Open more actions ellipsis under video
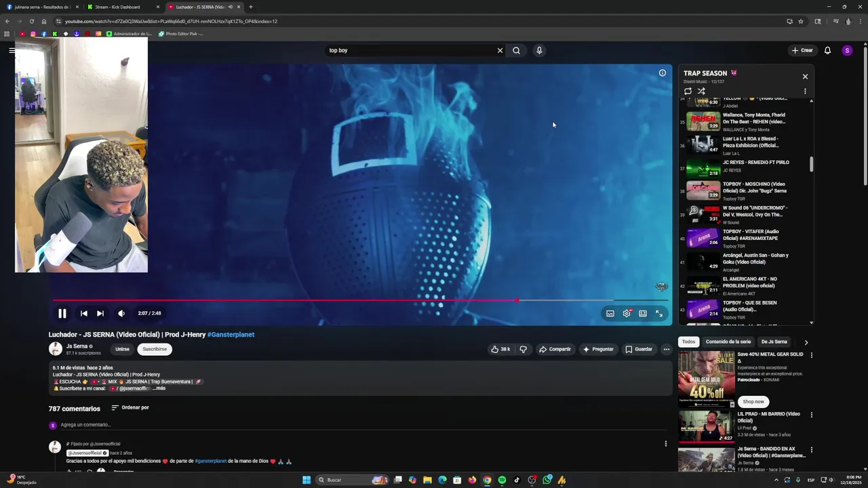The height and width of the screenshot is (488, 868). 666,349
